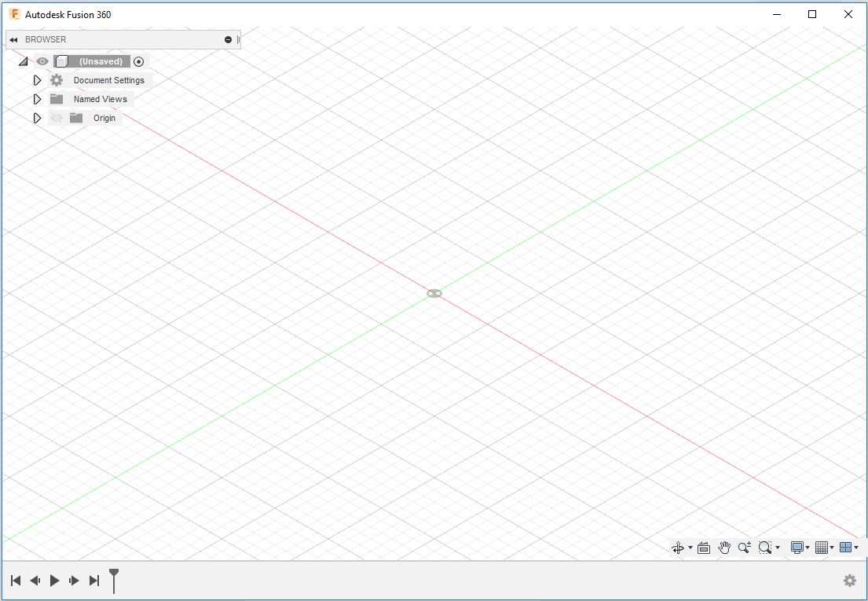Click the Display Settings icon

(x=796, y=548)
